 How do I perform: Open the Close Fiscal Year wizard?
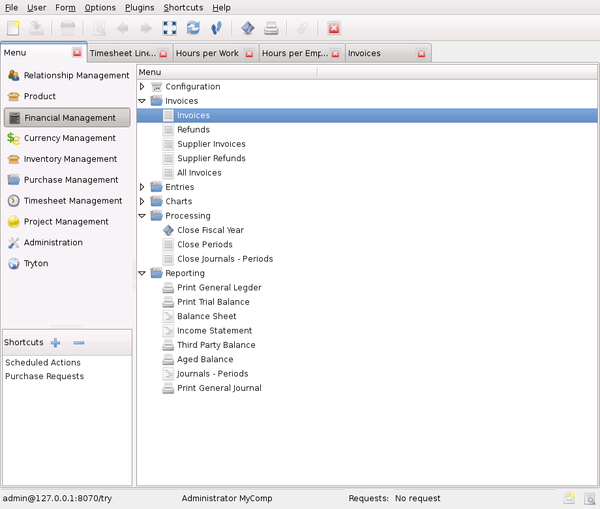(x=210, y=230)
